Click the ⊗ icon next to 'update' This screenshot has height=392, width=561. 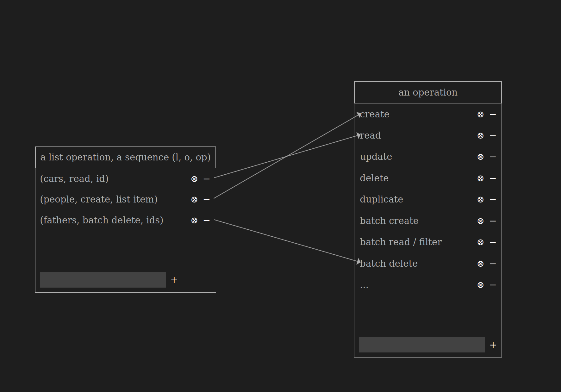coord(480,157)
